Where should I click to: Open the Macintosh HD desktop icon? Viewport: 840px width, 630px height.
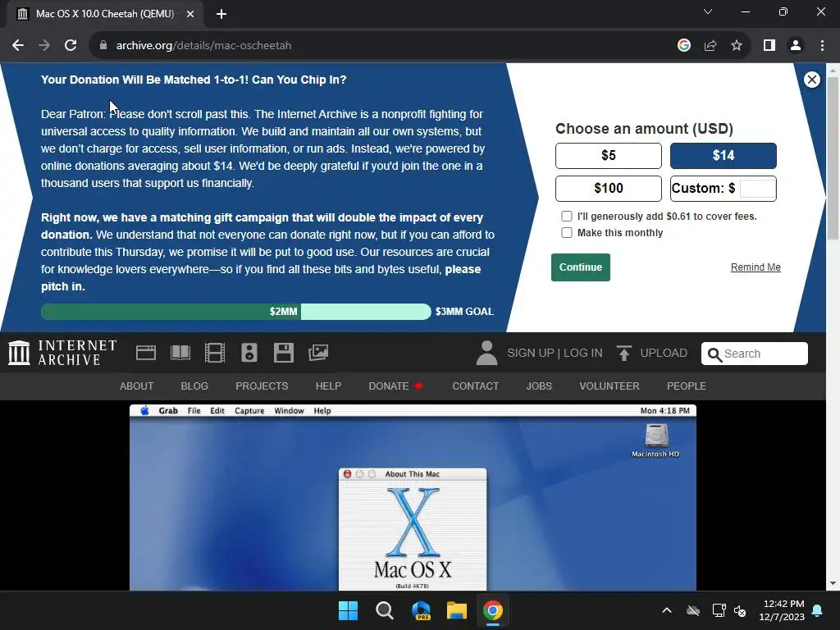(655, 441)
